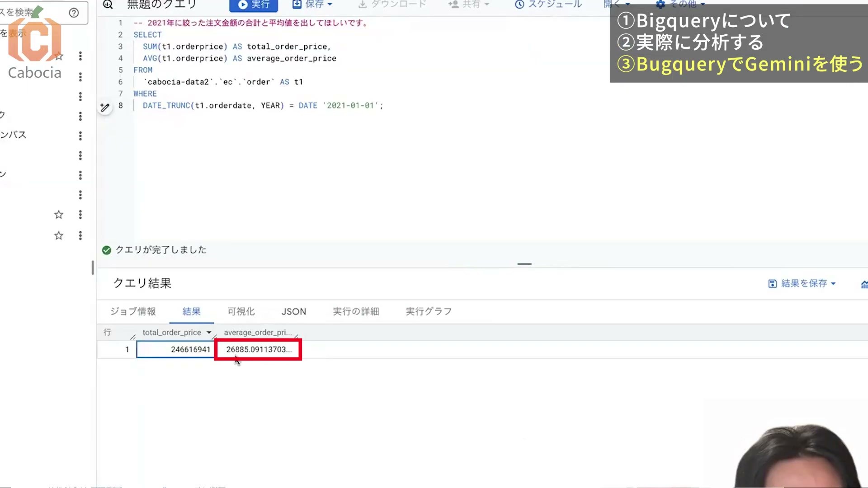Click the comment on editor line 1
Screen dimensions: 868x488
coord(251,23)
